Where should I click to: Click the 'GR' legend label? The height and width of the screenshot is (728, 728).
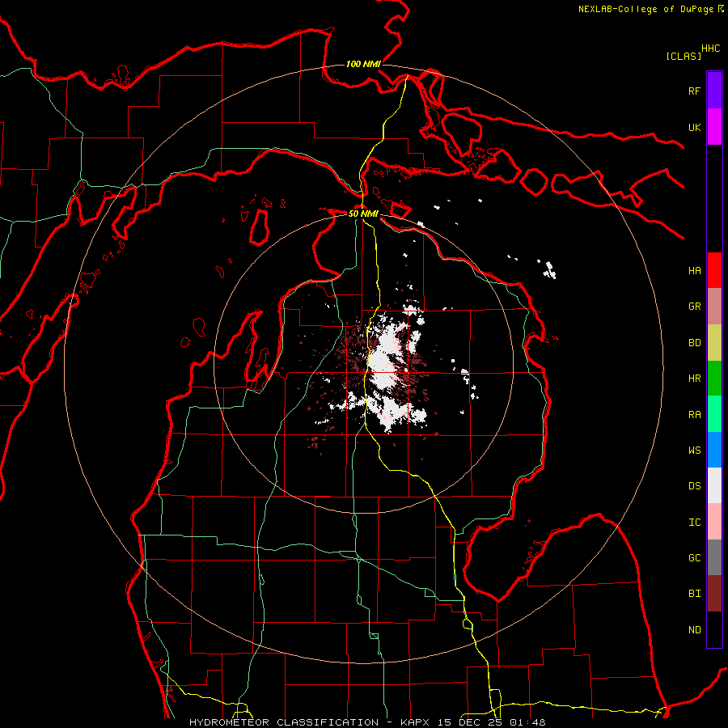click(694, 307)
